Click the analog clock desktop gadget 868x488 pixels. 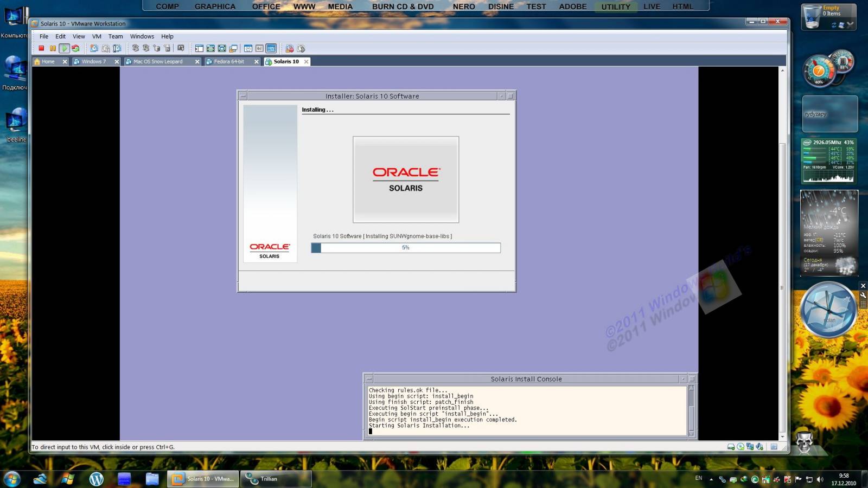coord(828,310)
